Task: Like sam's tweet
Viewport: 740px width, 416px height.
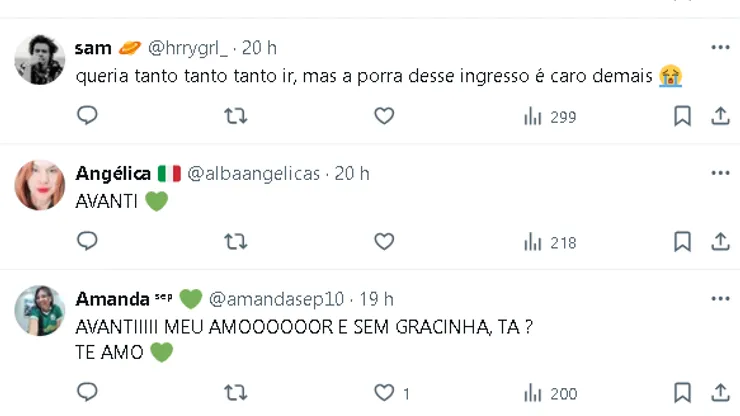Action: 384,116
